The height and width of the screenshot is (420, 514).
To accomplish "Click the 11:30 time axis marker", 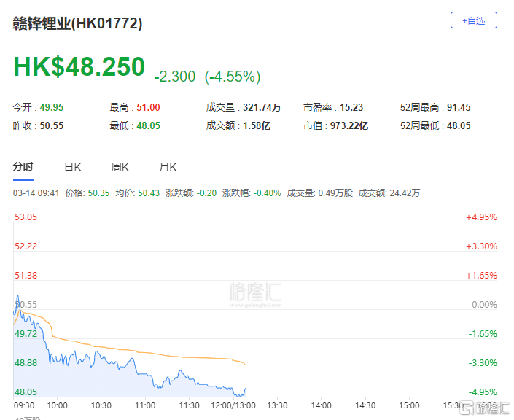I will (x=189, y=405).
